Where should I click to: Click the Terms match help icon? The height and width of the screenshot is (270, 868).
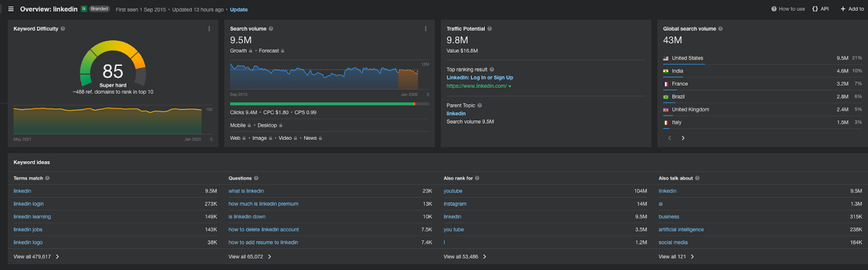[x=47, y=178]
